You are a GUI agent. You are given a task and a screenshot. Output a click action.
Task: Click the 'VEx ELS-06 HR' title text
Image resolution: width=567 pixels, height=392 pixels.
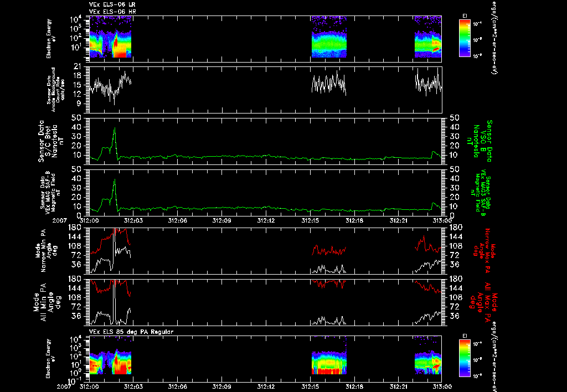pyautogui.click(x=112, y=12)
